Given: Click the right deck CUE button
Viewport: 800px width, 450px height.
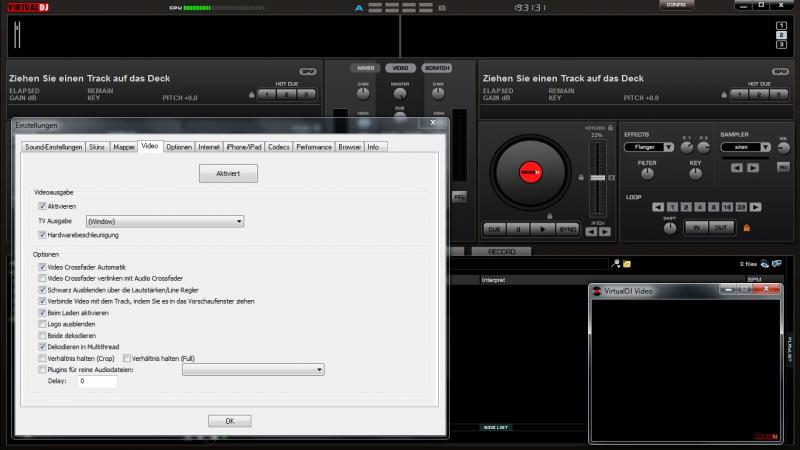Looking at the screenshot, I should (493, 229).
